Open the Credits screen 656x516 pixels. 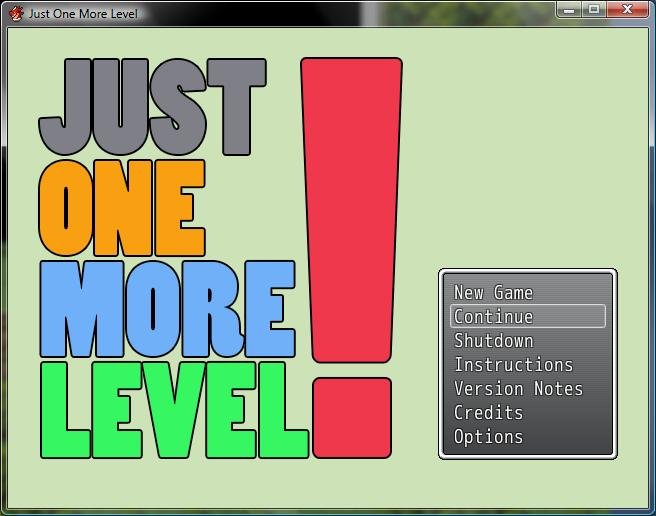tap(489, 413)
